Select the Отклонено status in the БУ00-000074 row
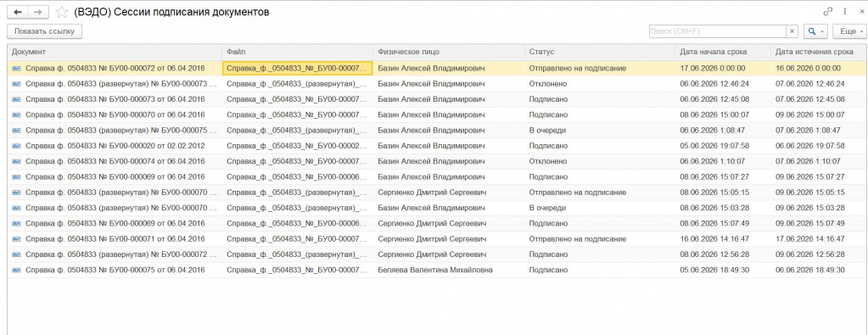 click(x=600, y=162)
